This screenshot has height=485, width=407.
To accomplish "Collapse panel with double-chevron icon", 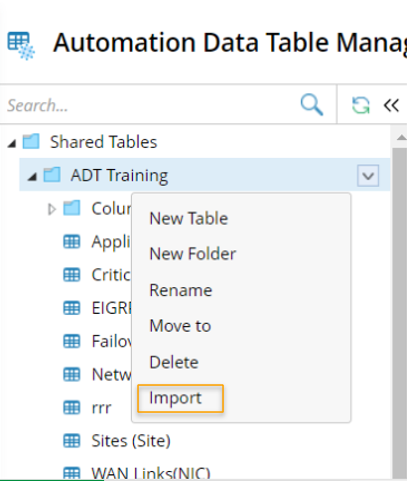I will pos(391,105).
